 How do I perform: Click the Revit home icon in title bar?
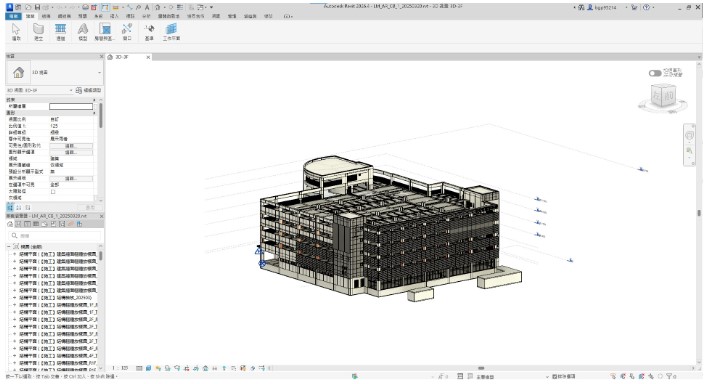coord(10,7)
